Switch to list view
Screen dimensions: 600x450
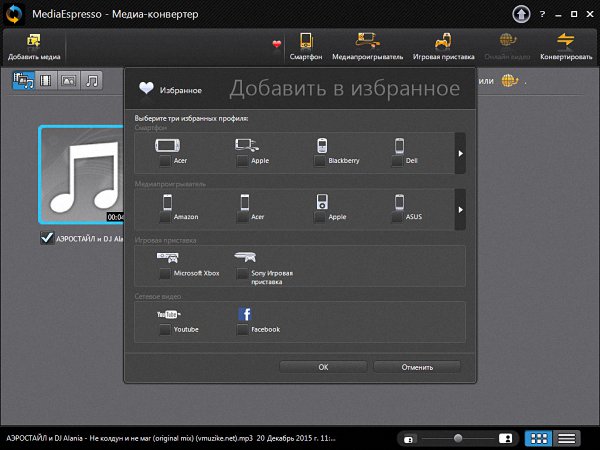(567, 438)
